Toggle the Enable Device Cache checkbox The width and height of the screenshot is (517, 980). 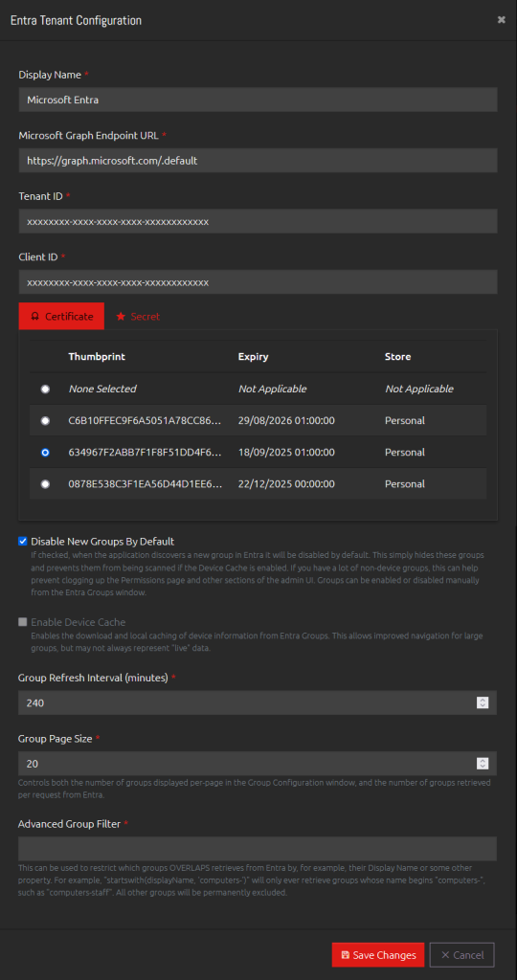pyautogui.click(x=23, y=622)
